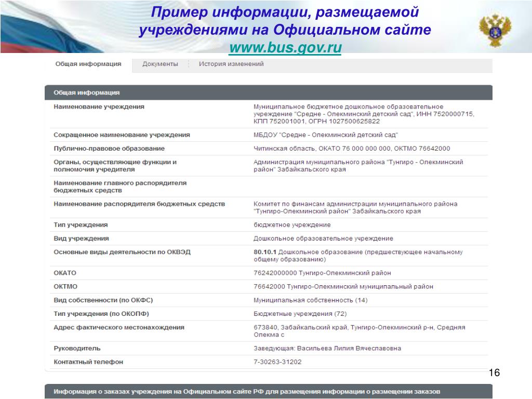Image resolution: width=532 pixels, height=399 pixels.
Task: Click the gray Общая информация section header
Action: click(x=269, y=92)
